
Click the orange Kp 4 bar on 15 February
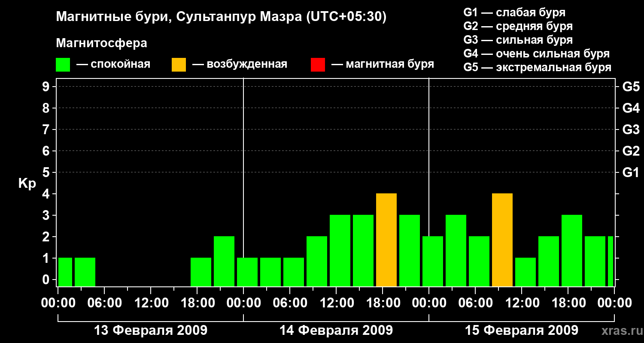tap(502, 240)
